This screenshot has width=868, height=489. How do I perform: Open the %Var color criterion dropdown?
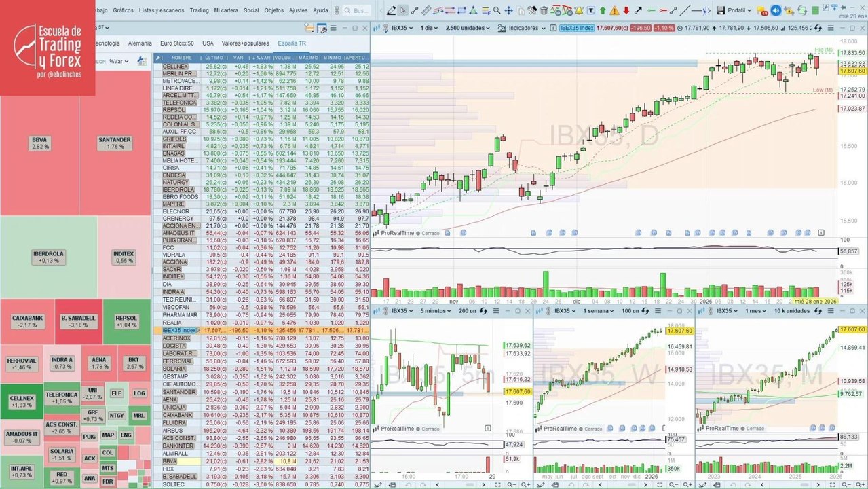click(119, 60)
